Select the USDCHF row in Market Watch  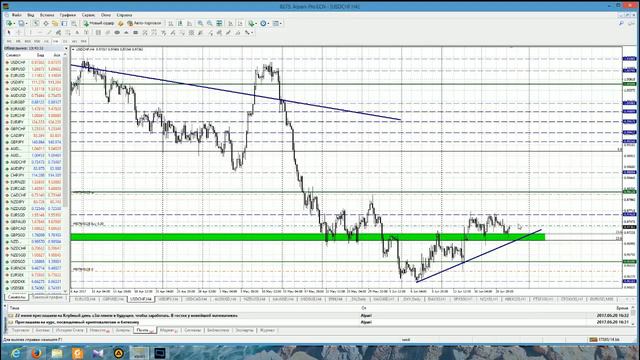33,62
